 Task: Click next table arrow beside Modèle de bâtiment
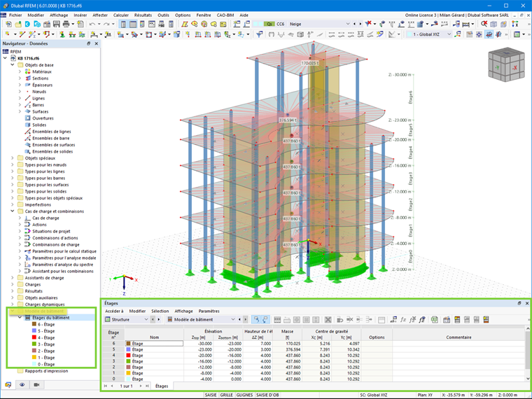coord(245,320)
